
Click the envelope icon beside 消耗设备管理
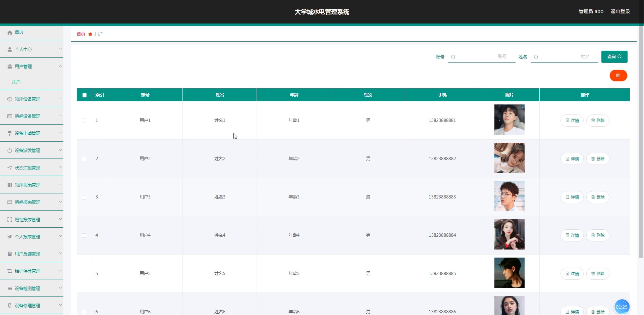10,116
